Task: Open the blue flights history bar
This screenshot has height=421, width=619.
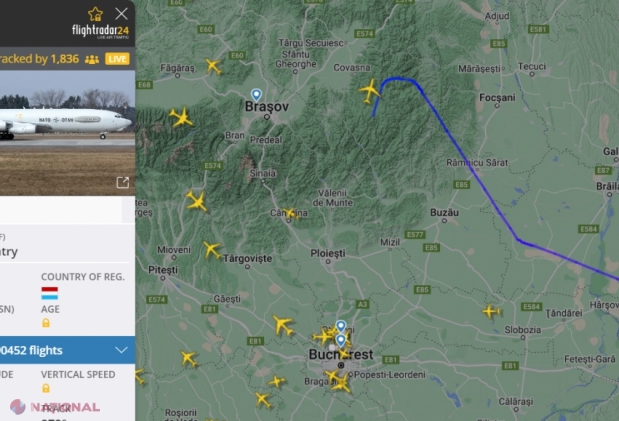Action: (x=68, y=350)
